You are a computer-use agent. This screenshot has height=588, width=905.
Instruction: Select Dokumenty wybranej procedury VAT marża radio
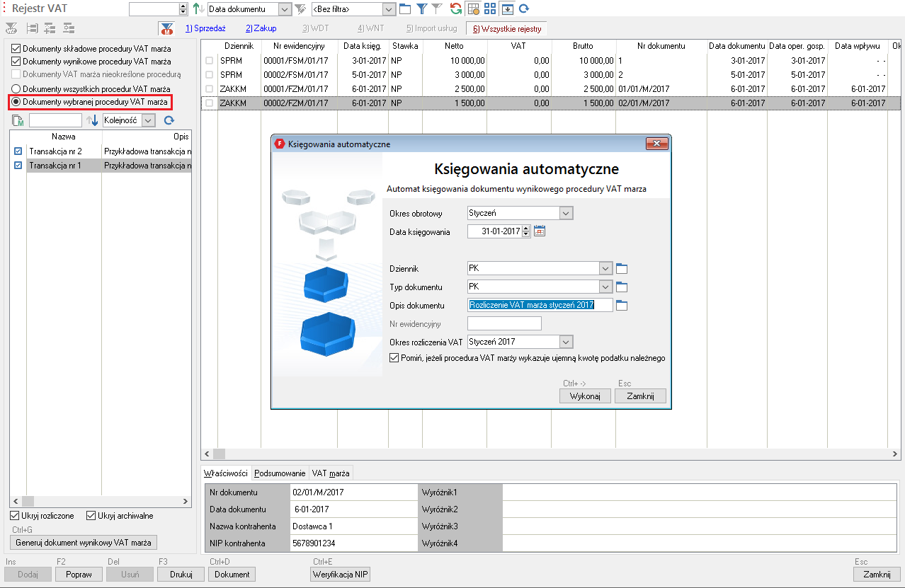click(x=16, y=102)
